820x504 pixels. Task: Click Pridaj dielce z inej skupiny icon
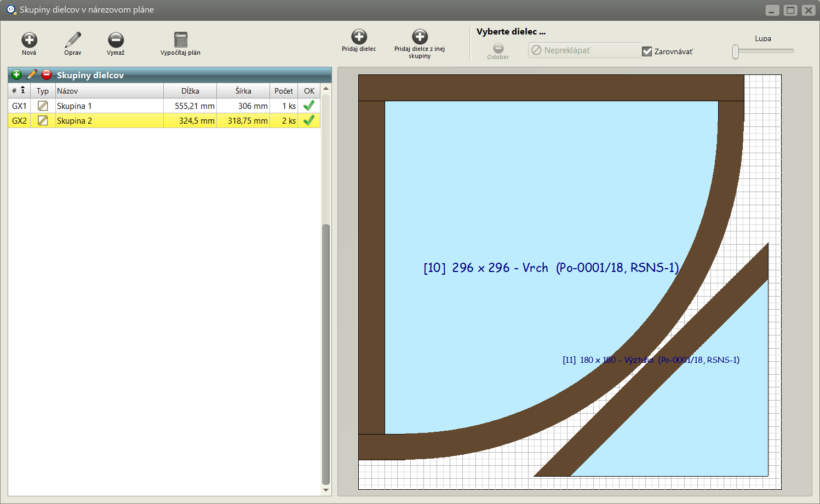pos(420,37)
